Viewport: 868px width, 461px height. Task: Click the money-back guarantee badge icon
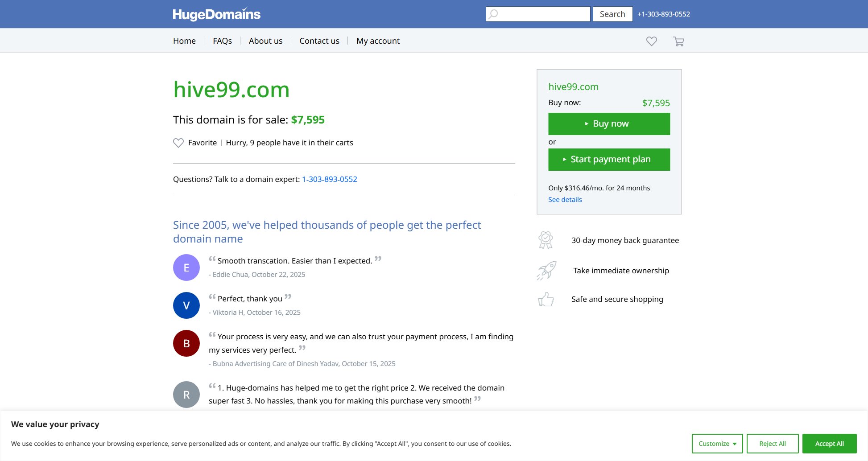point(546,240)
